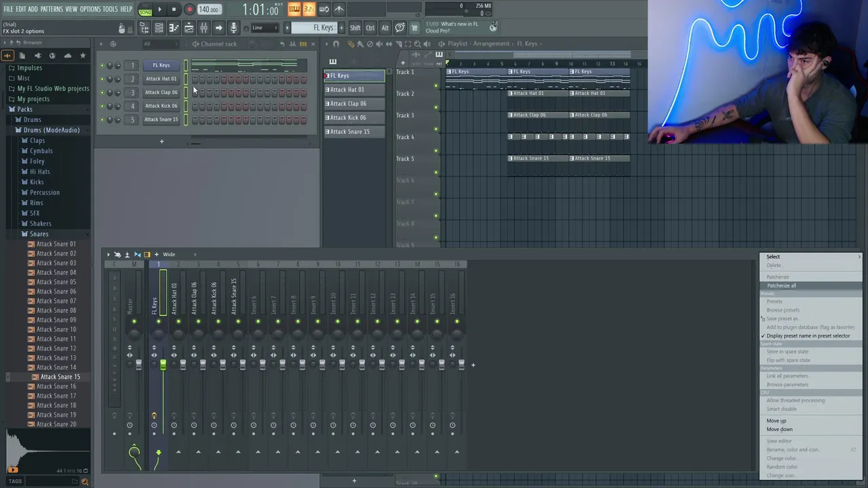
Task: Open the OPTIONS menu
Action: (90, 9)
